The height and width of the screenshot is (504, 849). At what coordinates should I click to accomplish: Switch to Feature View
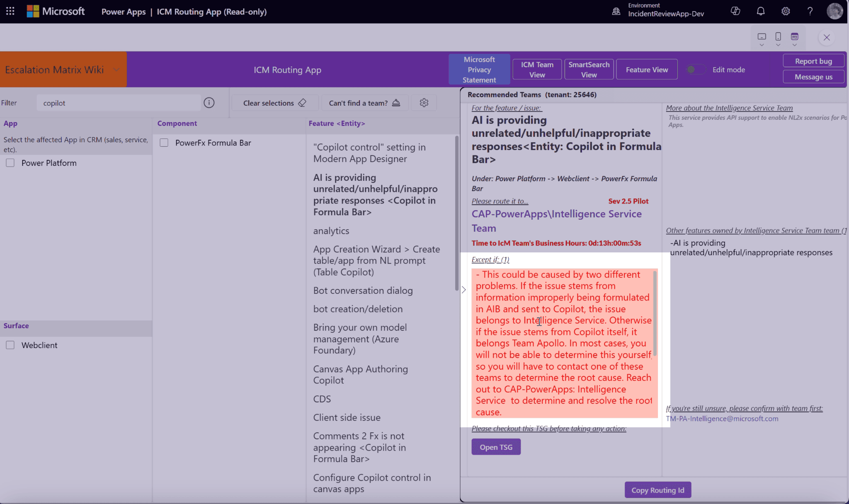(647, 69)
